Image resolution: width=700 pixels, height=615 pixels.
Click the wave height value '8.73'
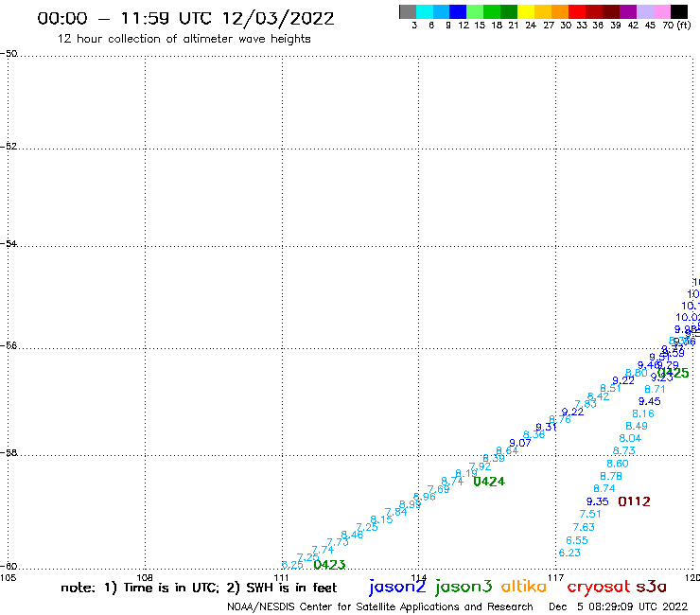[624, 451]
